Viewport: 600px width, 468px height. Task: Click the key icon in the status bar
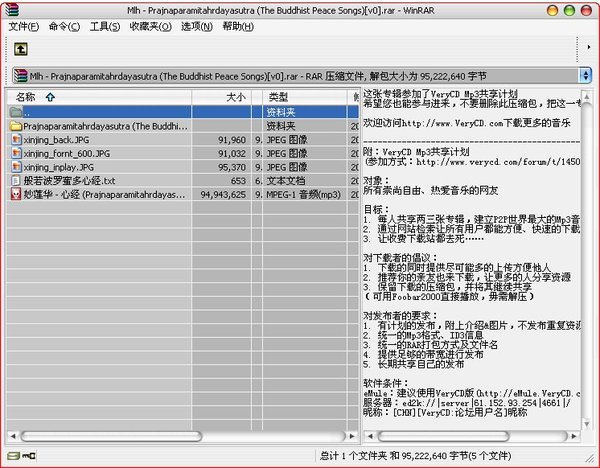pos(29,456)
